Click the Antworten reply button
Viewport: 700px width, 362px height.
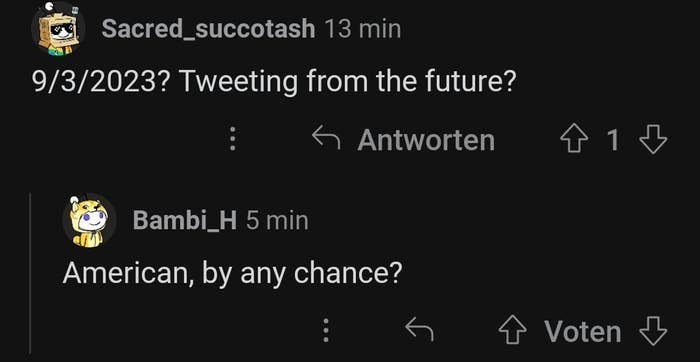click(426, 140)
